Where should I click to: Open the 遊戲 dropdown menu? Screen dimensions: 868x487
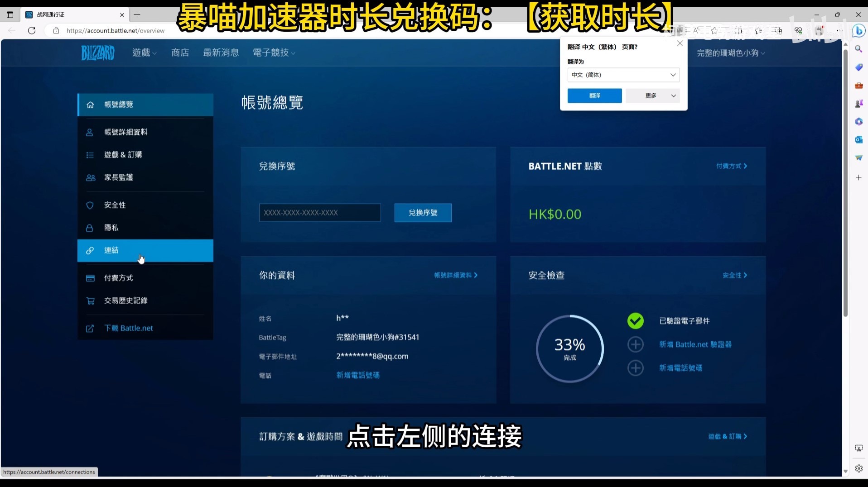pos(144,53)
